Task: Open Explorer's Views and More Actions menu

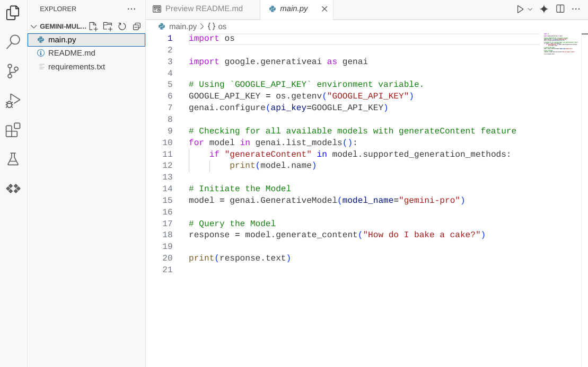Action: [131, 8]
